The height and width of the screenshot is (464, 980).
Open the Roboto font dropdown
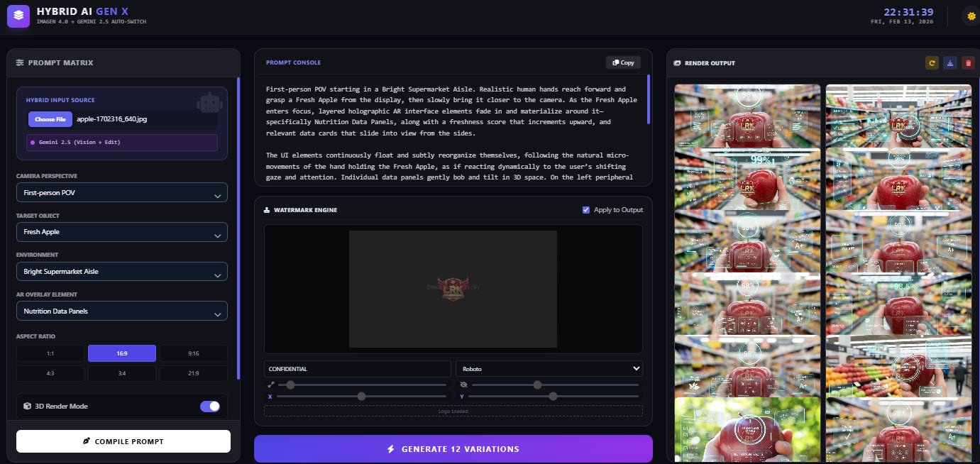(x=549, y=369)
